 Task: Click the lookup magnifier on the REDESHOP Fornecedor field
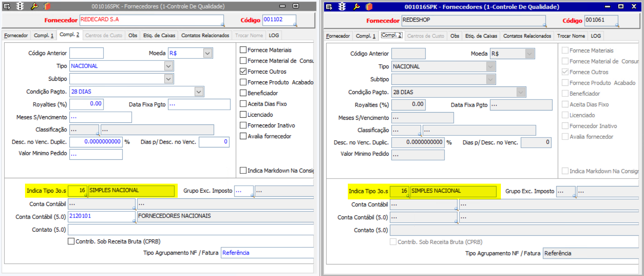point(545,25)
